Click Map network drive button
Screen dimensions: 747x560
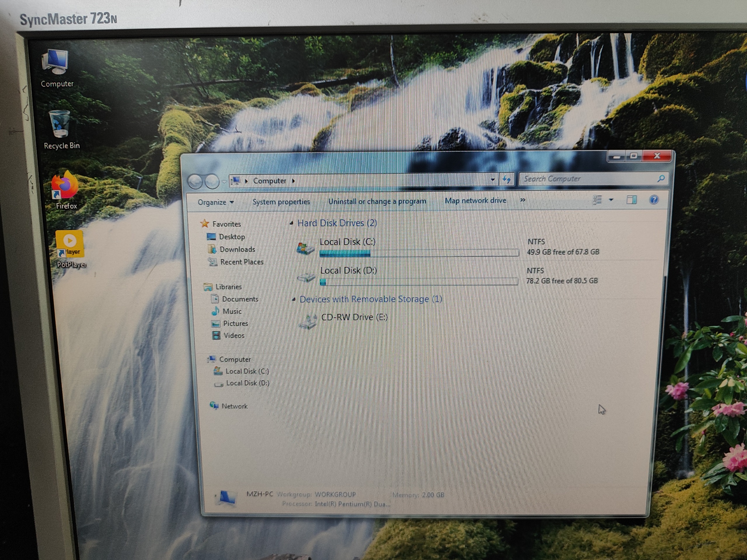(475, 200)
